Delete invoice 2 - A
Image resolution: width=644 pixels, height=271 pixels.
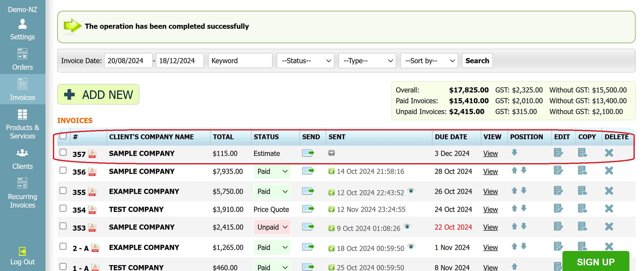(609, 247)
